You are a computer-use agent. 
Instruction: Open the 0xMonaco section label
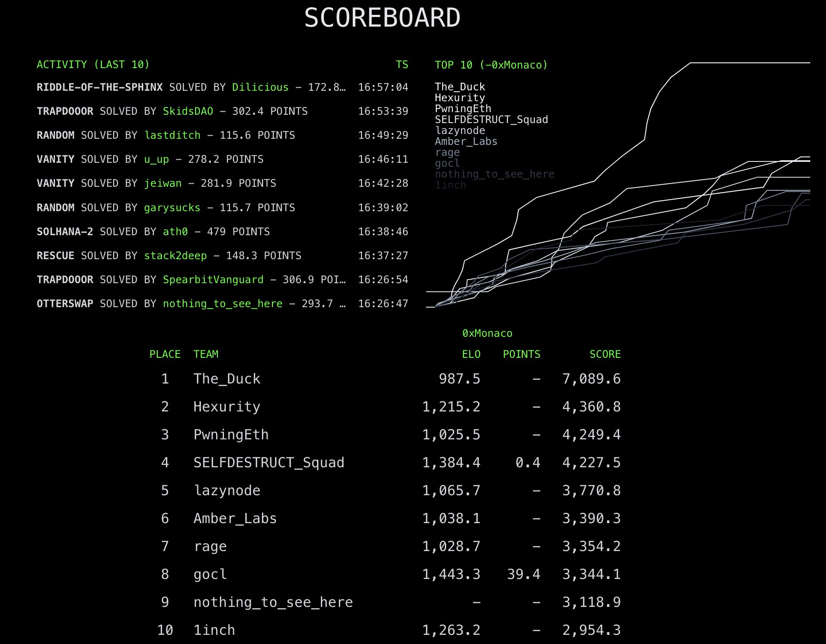pyautogui.click(x=488, y=333)
